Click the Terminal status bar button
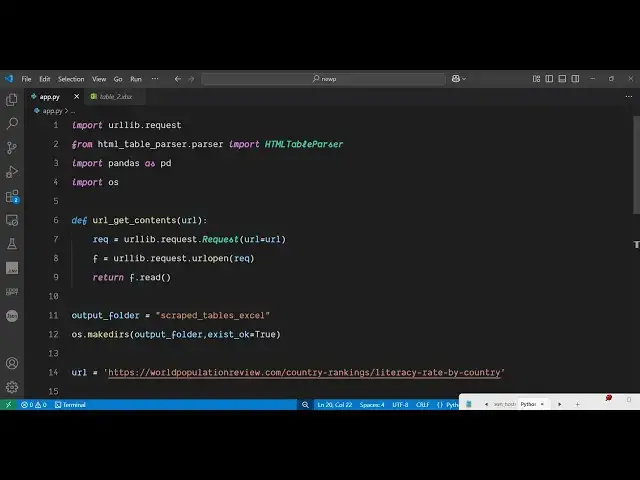This screenshot has height=480, width=640. point(70,404)
